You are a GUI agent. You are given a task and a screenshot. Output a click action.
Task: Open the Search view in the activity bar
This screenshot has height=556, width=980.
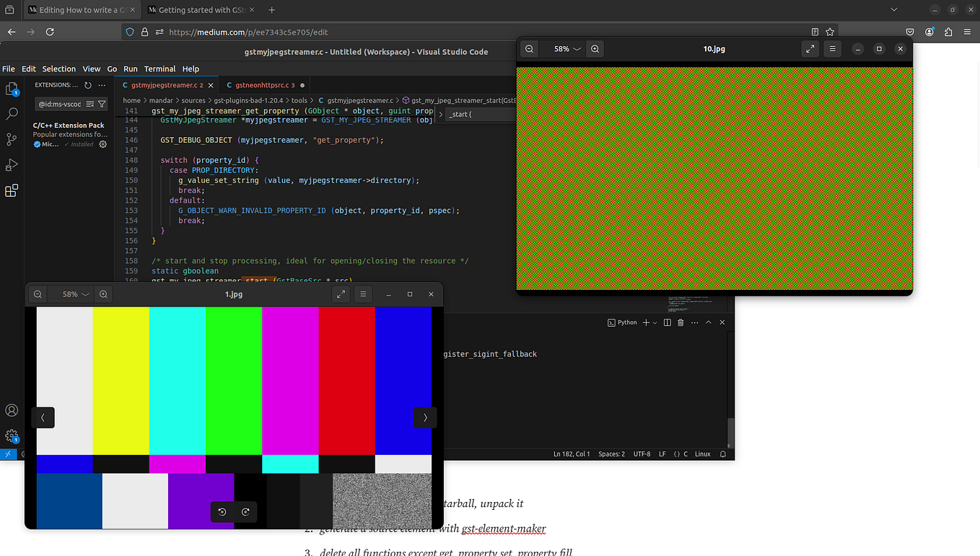[x=12, y=113]
